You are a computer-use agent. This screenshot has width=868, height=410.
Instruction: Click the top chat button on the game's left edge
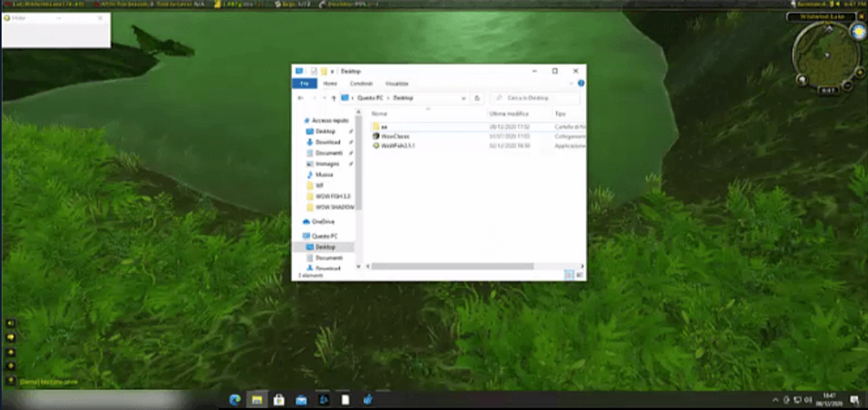point(10,323)
